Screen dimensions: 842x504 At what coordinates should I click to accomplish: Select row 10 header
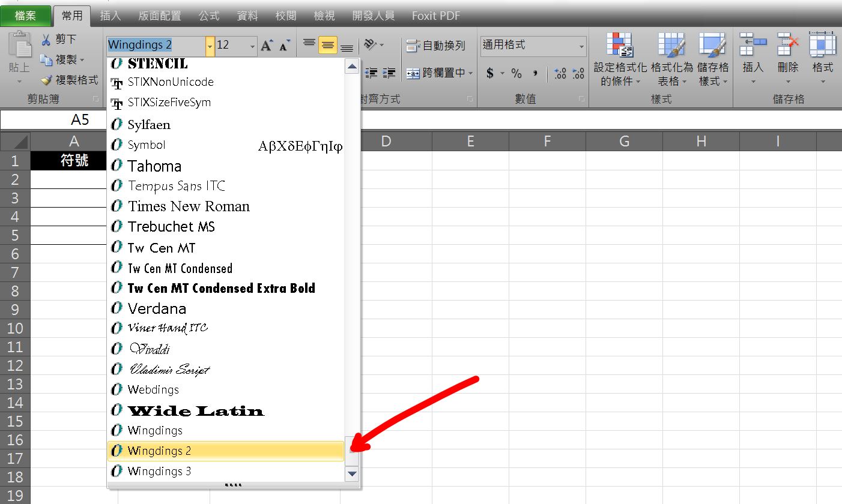coord(15,328)
